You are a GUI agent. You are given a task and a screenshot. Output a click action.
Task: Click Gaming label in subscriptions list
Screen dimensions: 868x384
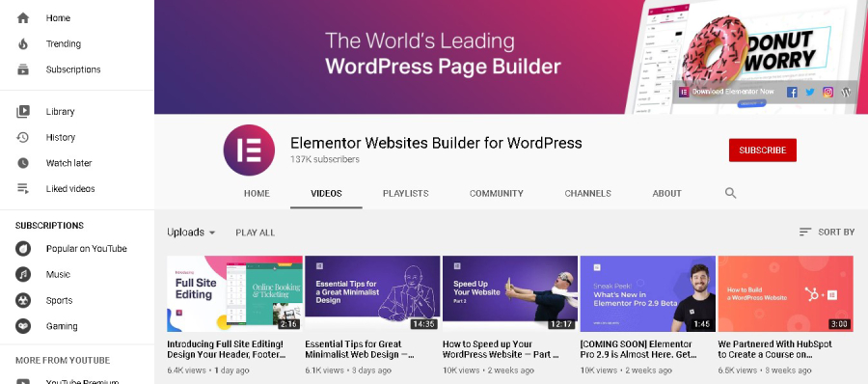[62, 326]
